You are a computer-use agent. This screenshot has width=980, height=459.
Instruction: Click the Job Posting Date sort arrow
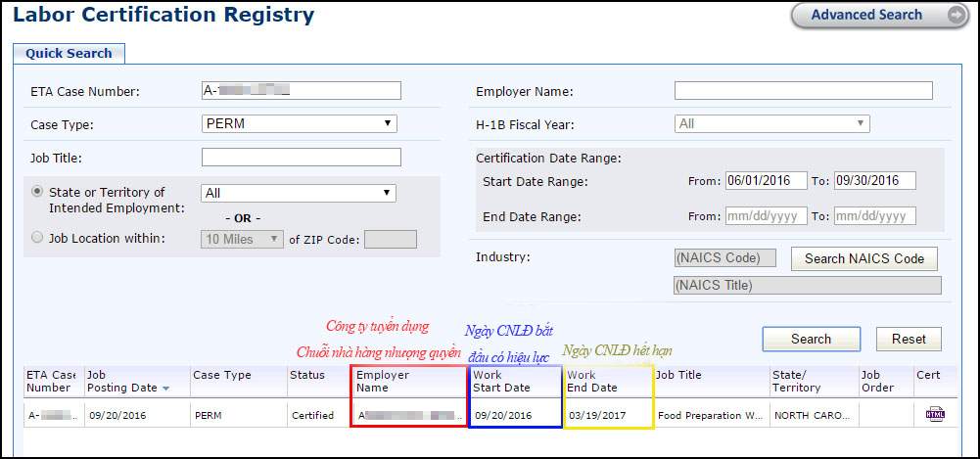click(x=165, y=389)
